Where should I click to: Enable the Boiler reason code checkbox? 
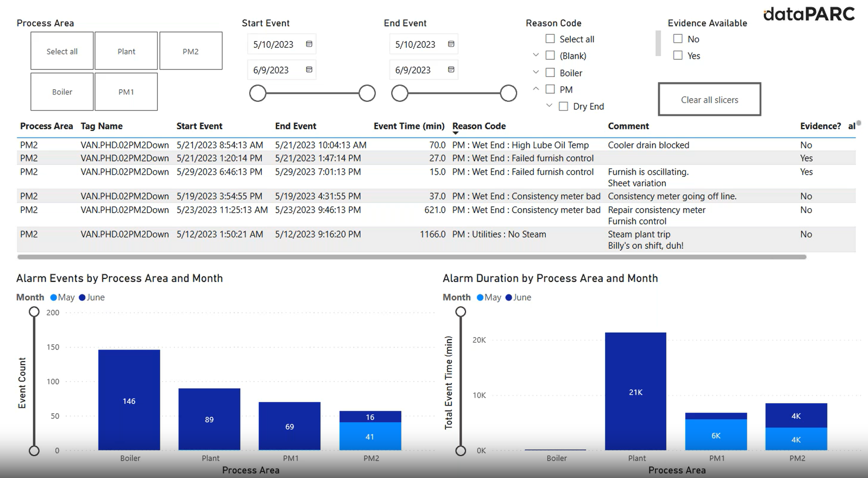click(x=549, y=72)
